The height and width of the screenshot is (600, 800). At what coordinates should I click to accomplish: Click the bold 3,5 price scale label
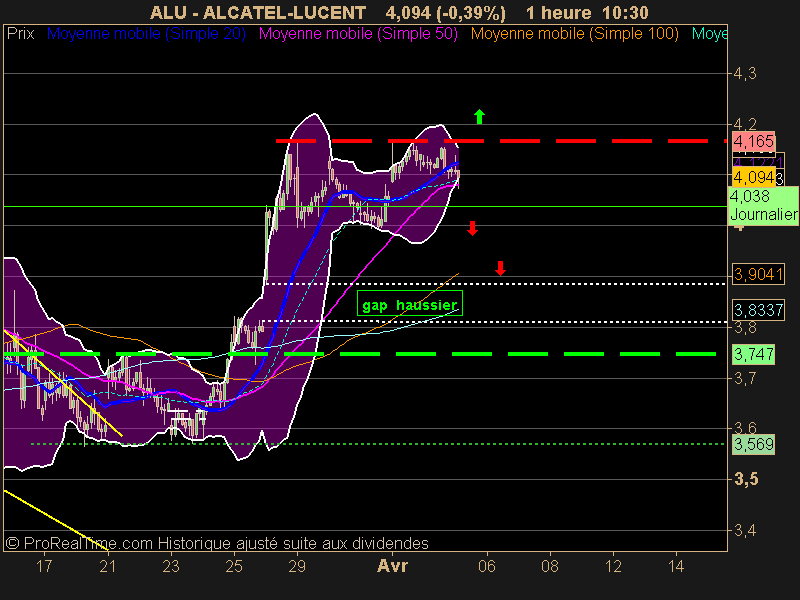746,480
